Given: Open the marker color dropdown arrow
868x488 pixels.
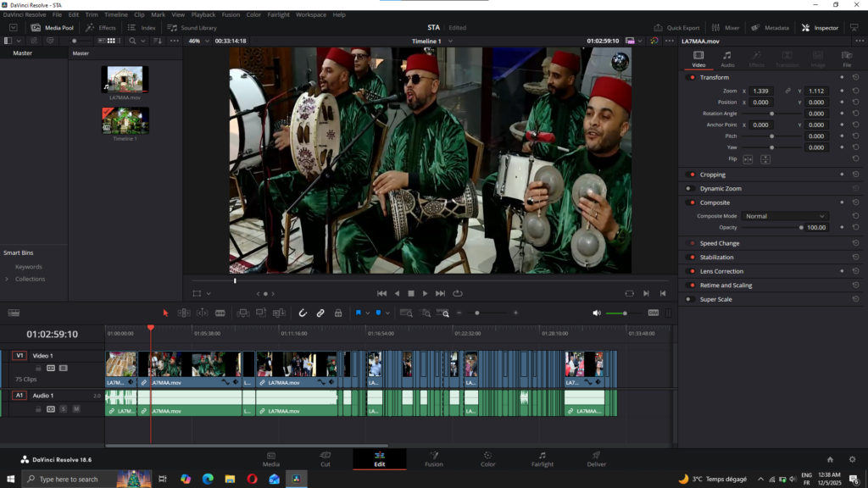Looking at the screenshot, I should pos(387,313).
